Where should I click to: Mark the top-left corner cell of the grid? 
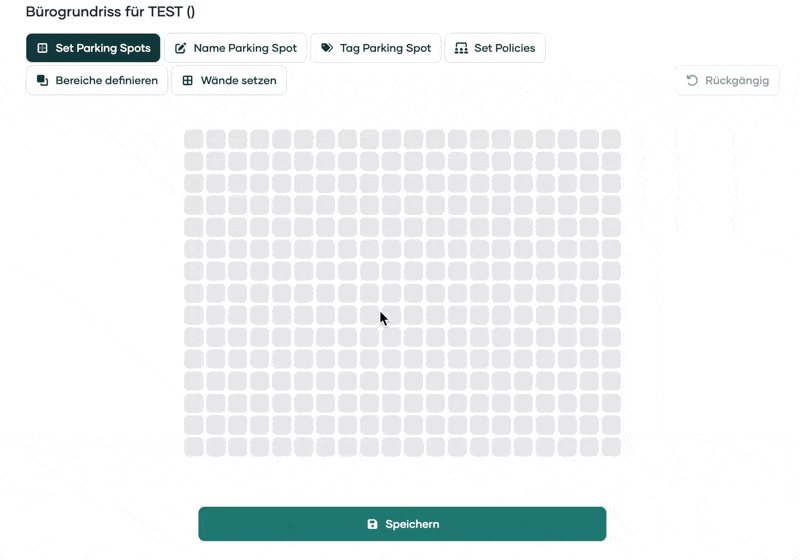click(193, 139)
